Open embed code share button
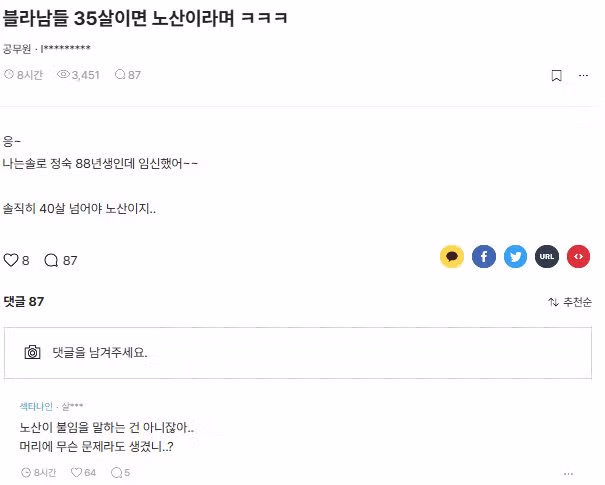The image size is (605, 485). click(x=578, y=257)
